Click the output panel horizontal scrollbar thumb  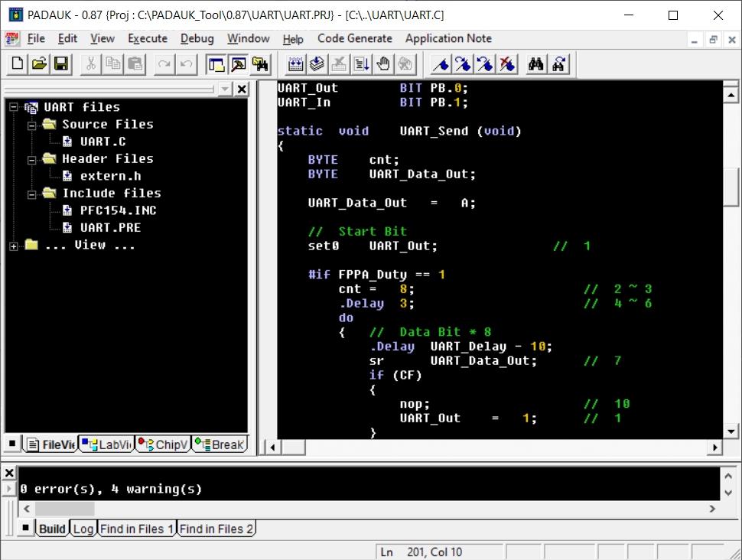click(x=64, y=509)
